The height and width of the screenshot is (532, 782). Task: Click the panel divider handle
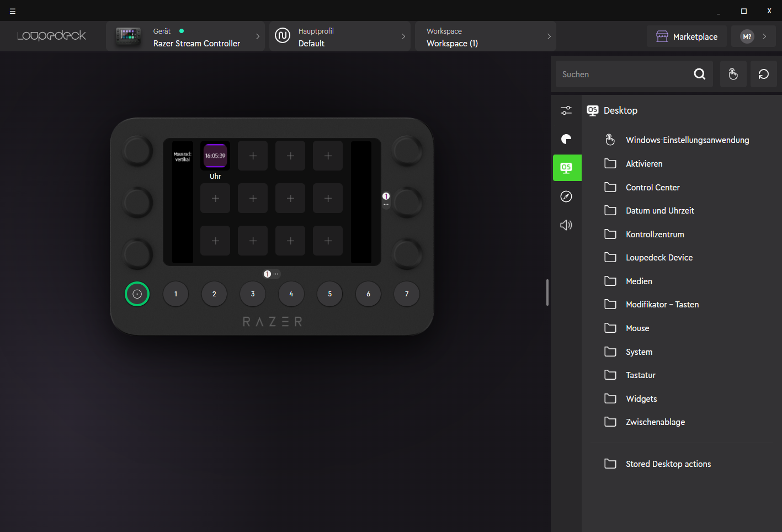coord(547,292)
